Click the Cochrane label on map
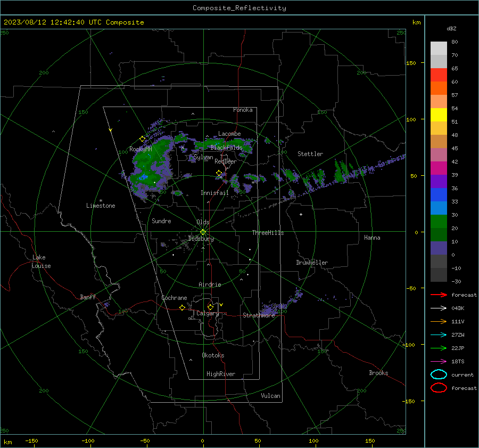The height and width of the screenshot is (448, 479). click(174, 298)
